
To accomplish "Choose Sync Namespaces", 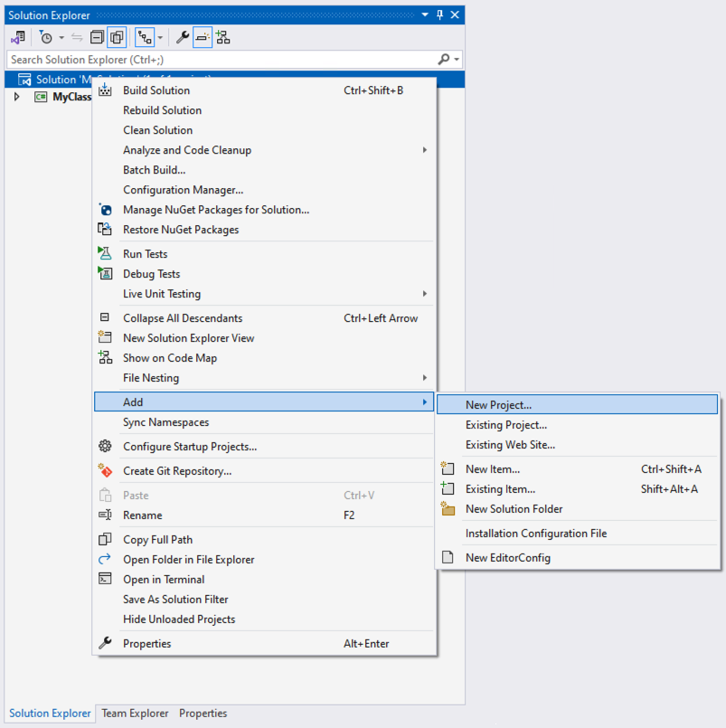I will (265, 422).
